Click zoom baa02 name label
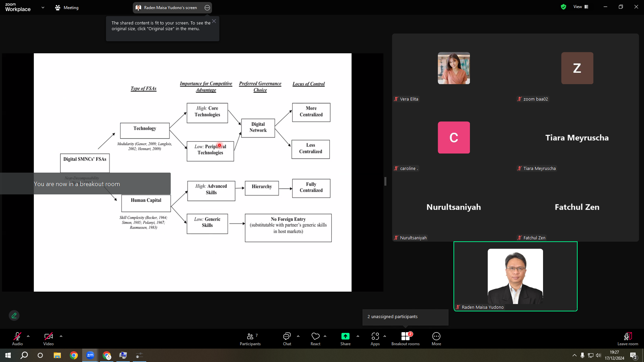This screenshot has height=362, width=644. coord(536,99)
